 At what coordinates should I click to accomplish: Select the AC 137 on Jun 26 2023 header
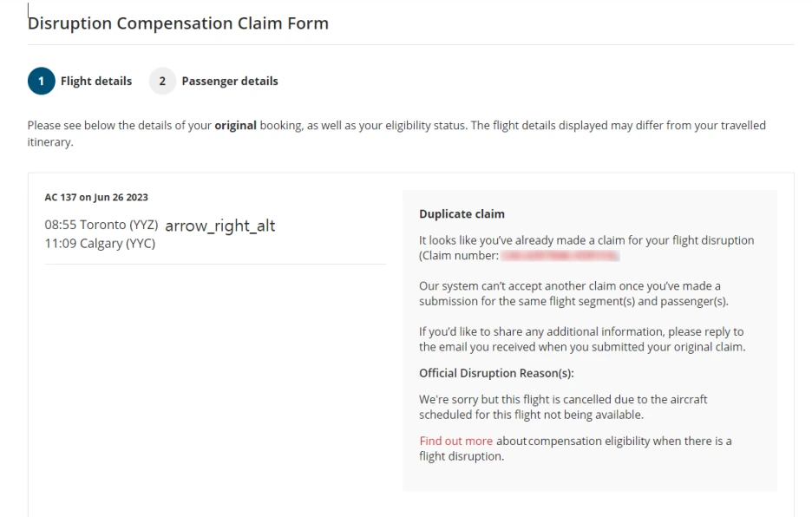(x=95, y=197)
